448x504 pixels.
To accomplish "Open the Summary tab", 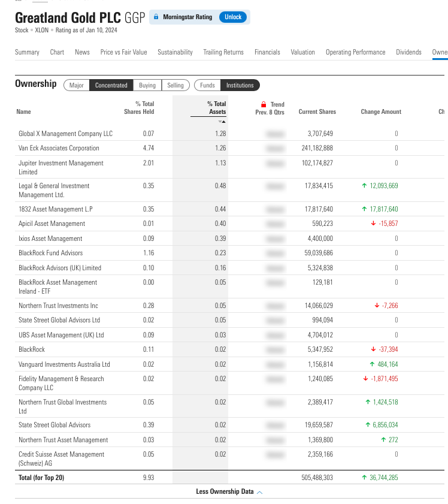I will (x=27, y=52).
